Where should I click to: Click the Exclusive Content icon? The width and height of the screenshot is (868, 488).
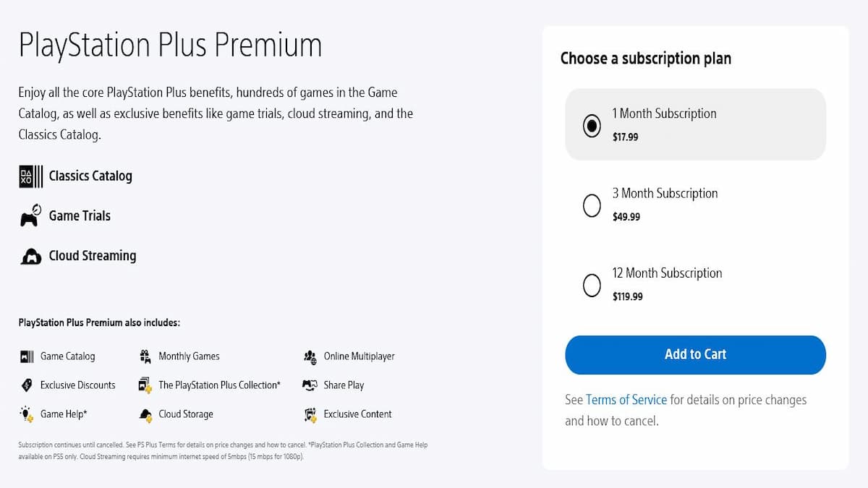(x=310, y=414)
